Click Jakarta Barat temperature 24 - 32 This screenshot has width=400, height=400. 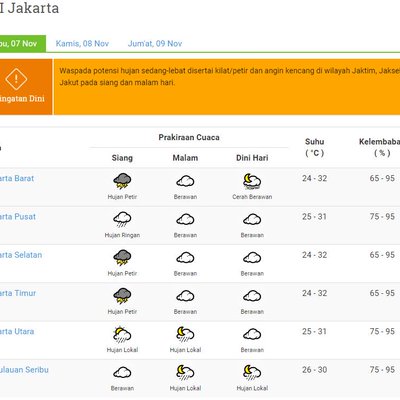(x=315, y=178)
